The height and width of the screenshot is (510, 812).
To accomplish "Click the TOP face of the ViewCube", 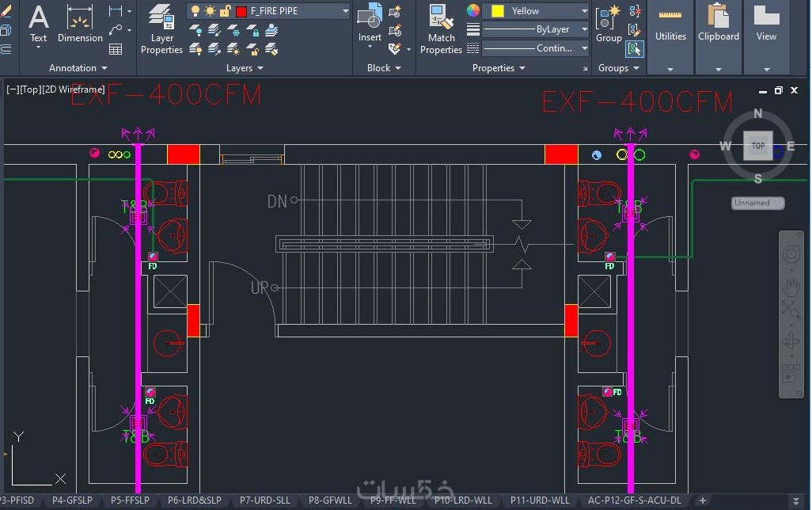I will [x=758, y=146].
